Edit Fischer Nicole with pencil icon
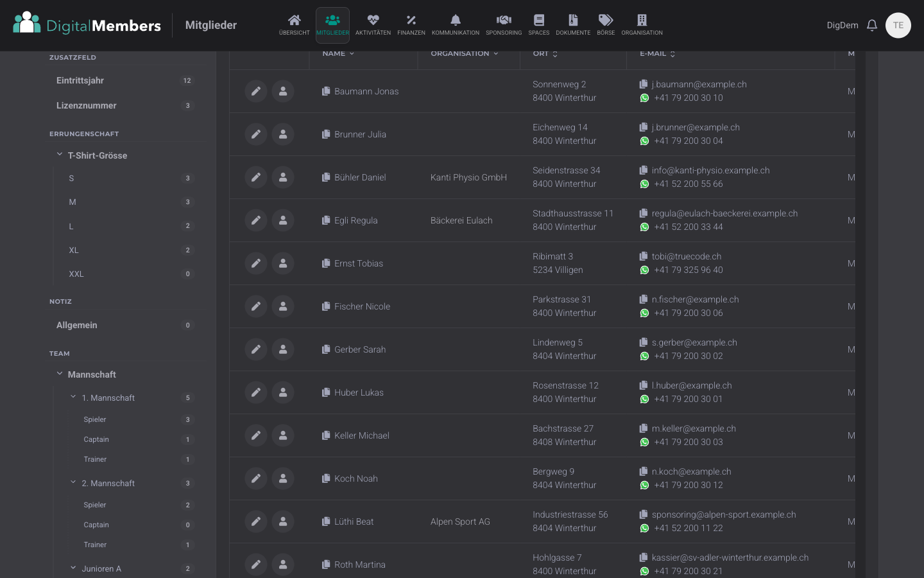The height and width of the screenshot is (578, 924). tap(256, 306)
